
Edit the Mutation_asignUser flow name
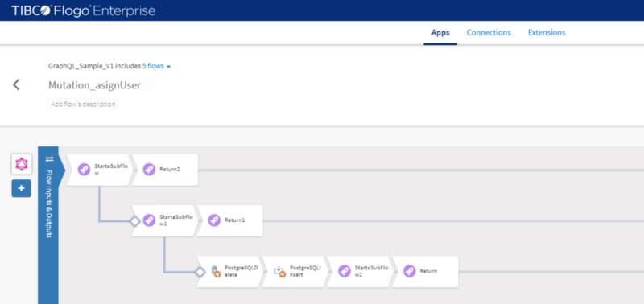coord(95,85)
